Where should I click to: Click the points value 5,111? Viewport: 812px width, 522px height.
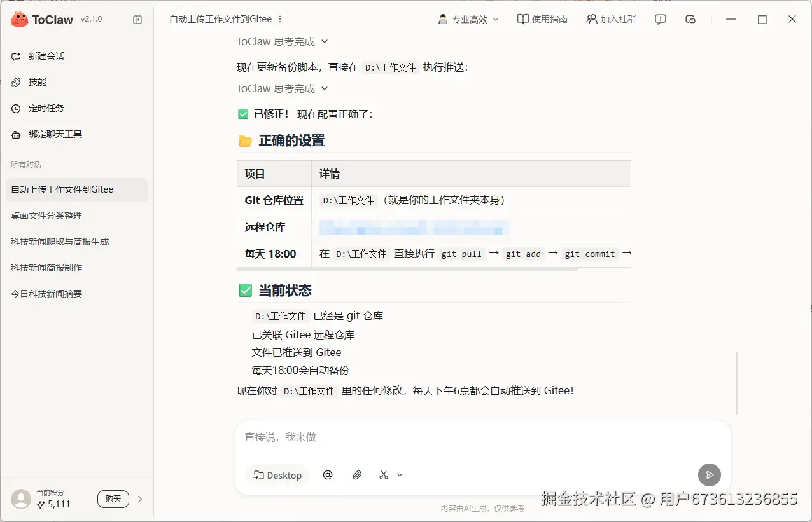[59, 504]
